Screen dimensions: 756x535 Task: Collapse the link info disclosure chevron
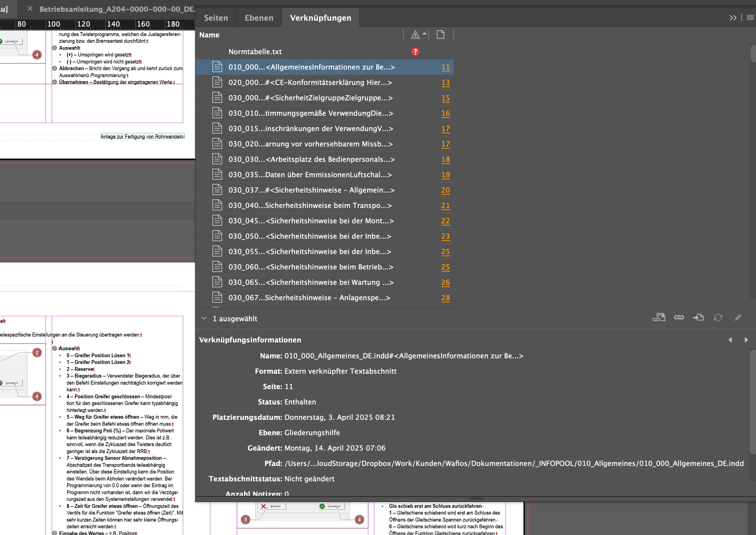204,319
